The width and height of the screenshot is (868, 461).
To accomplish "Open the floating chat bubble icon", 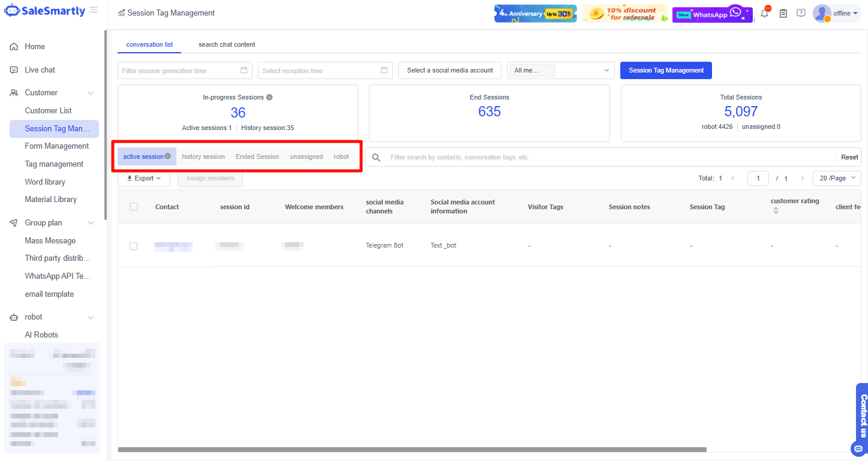I will [858, 448].
